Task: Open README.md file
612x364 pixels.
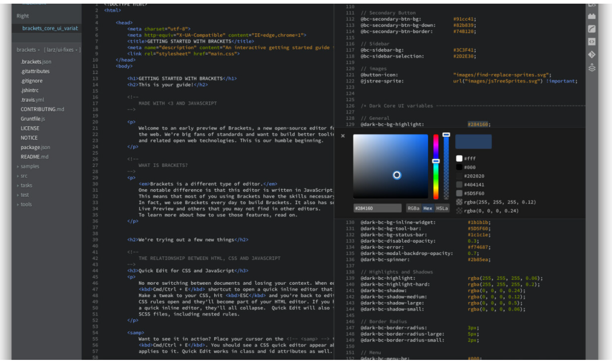Action: click(x=34, y=157)
